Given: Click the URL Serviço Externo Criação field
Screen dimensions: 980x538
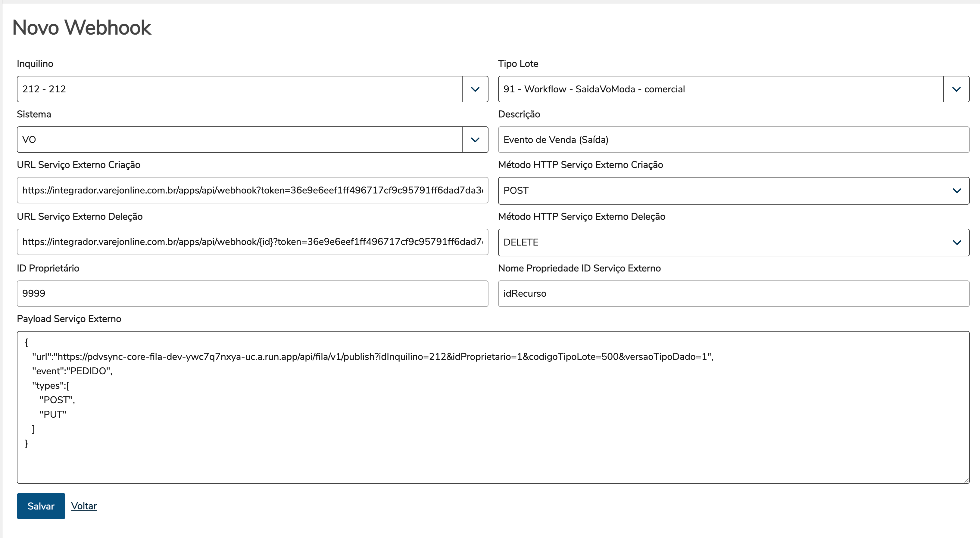Looking at the screenshot, I should (252, 190).
